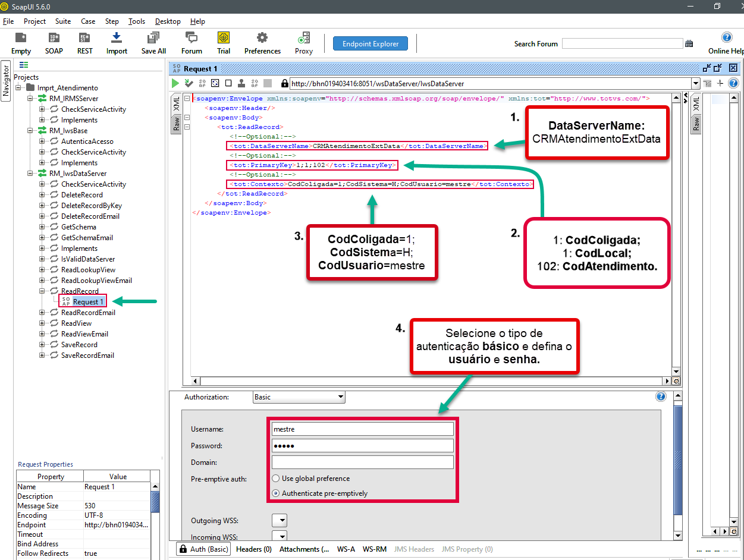Expand the SaveRecord operation node

[42, 345]
